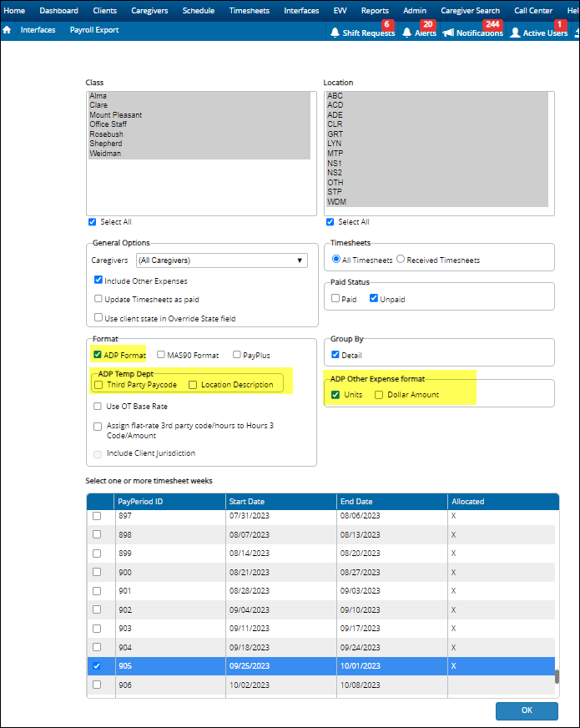This screenshot has height=728, width=580.
Task: Uncheck Include Other Expenses
Action: point(98,280)
